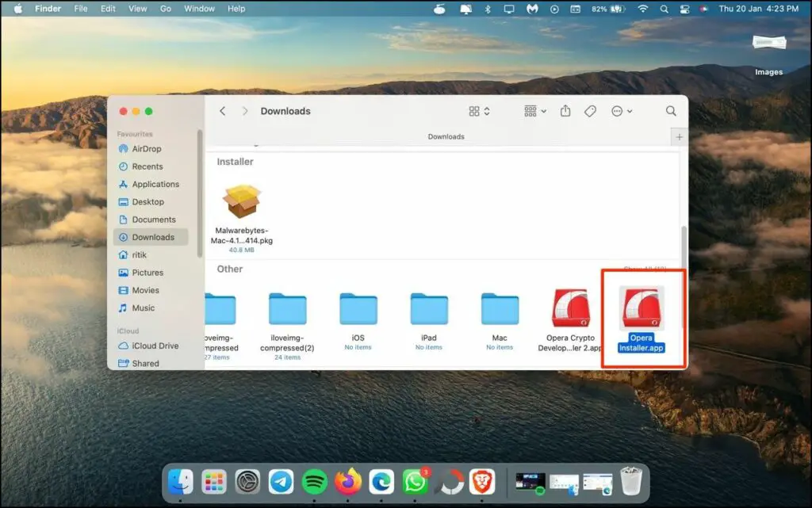
Task: Click the Malwarebytes menu bar icon
Action: (532, 9)
